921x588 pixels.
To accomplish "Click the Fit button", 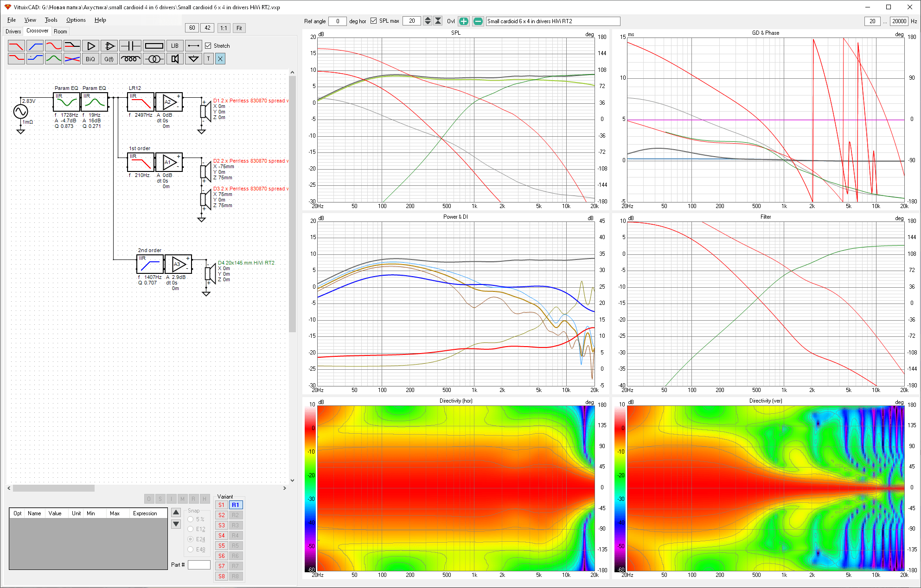I will pos(239,28).
